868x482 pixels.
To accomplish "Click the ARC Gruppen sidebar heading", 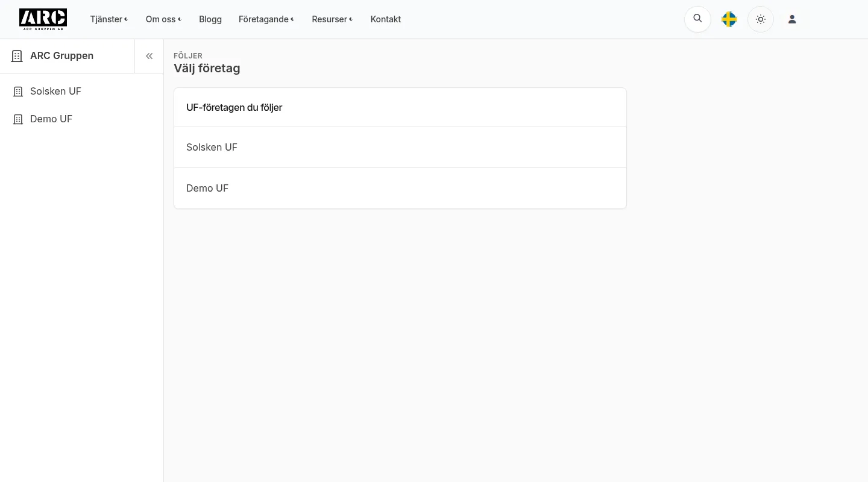I will pos(61,55).
